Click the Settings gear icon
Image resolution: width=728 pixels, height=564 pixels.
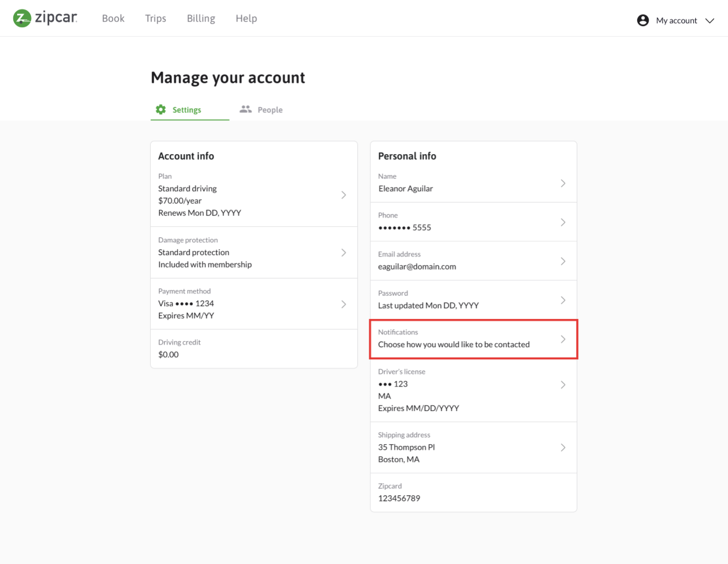(x=161, y=109)
